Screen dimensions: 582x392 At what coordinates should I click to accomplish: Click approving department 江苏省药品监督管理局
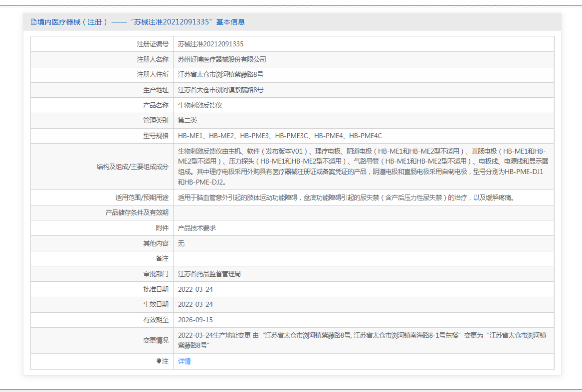click(x=209, y=274)
